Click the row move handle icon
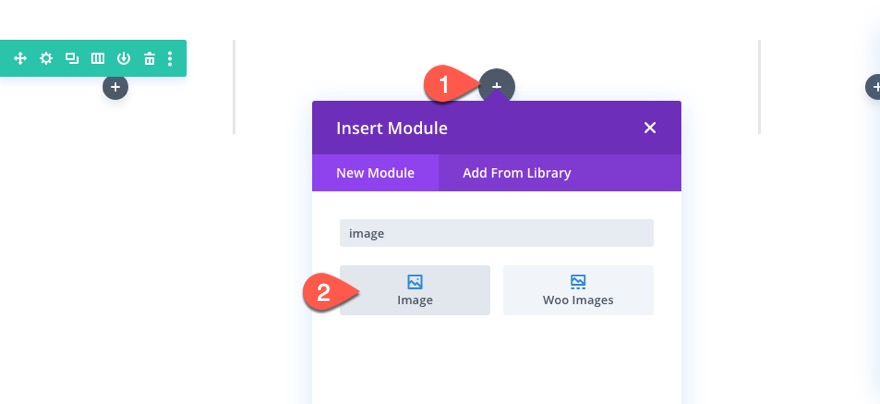Viewport: 880px width, 404px height. click(20, 59)
